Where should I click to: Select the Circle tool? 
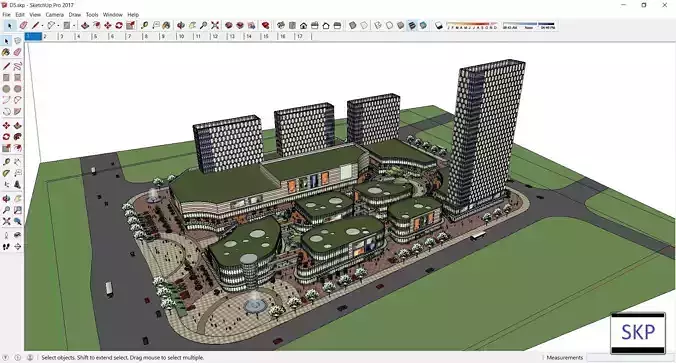6,89
